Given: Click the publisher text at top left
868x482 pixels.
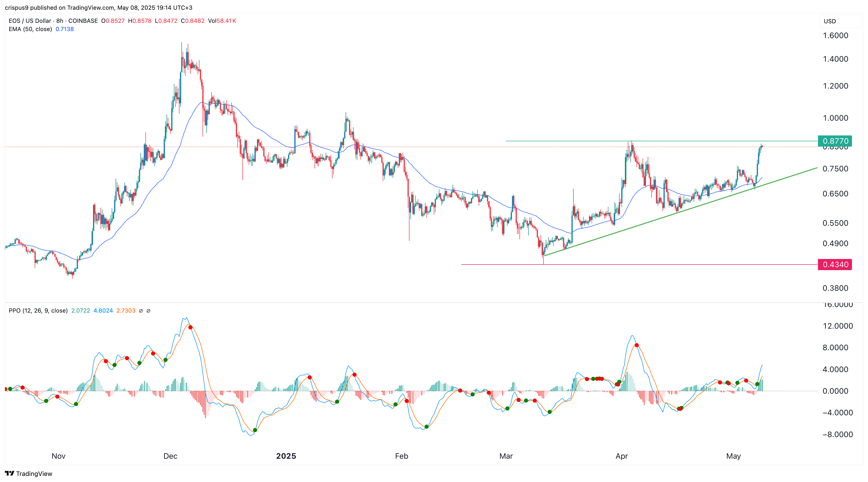Looking at the screenshot, I should point(98,8).
